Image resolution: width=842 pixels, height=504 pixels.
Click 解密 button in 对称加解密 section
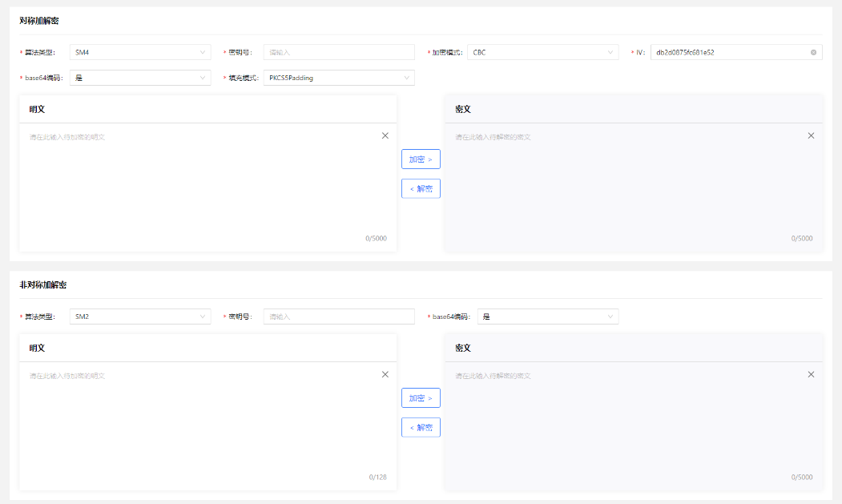pyautogui.click(x=421, y=189)
